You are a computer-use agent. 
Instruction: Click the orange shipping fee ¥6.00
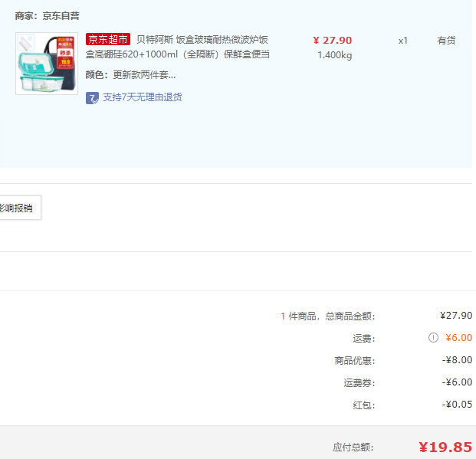point(458,338)
